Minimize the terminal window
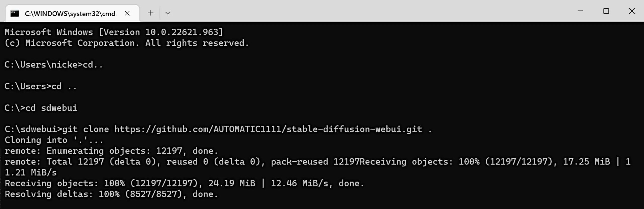644x209 pixels. point(580,11)
